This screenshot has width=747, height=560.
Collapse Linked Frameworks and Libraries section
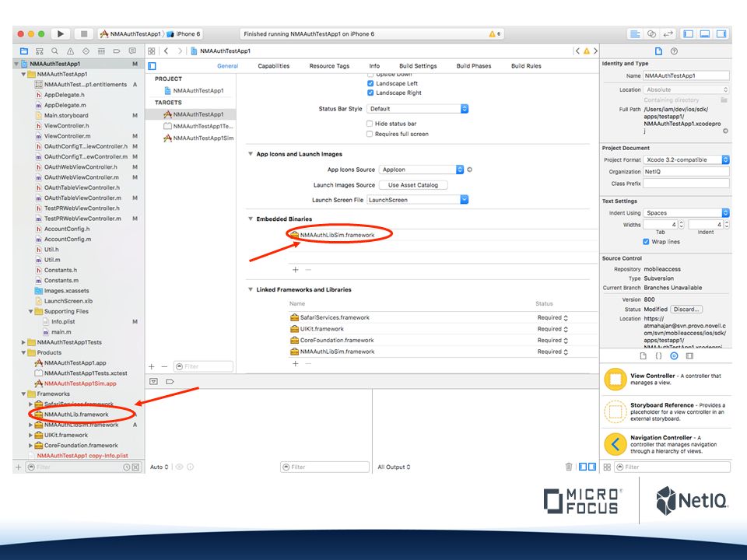tap(250, 289)
